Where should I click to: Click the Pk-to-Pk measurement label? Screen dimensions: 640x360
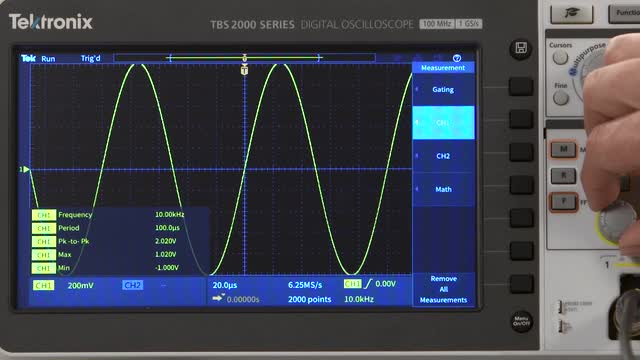pos(73,241)
